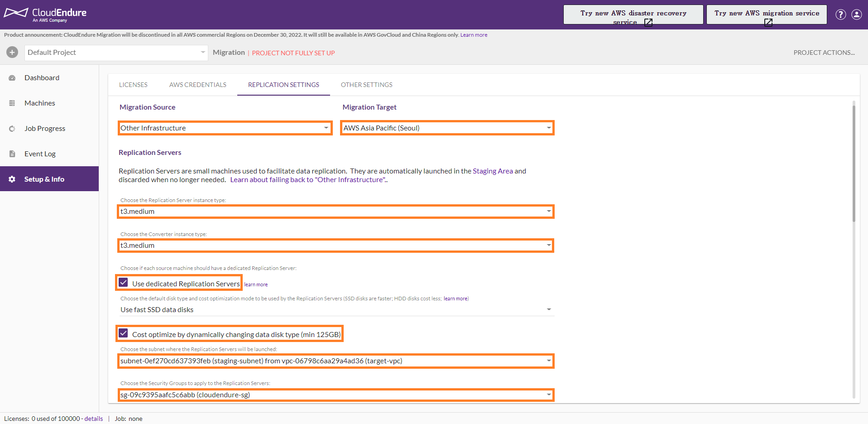Screen dimensions: 868x424
Task: Switch to the LICENSES tab
Action: coord(133,85)
